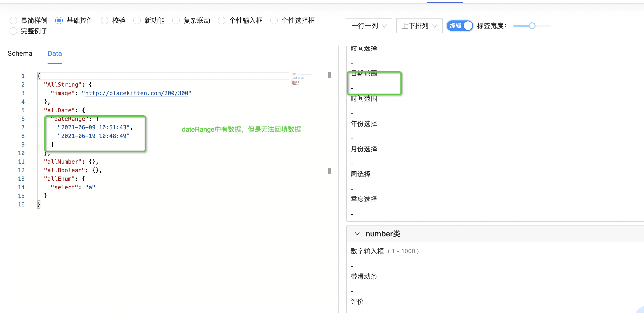The height and width of the screenshot is (313, 644).
Task: Click the 时间选择 time picker field
Action: pos(375,62)
